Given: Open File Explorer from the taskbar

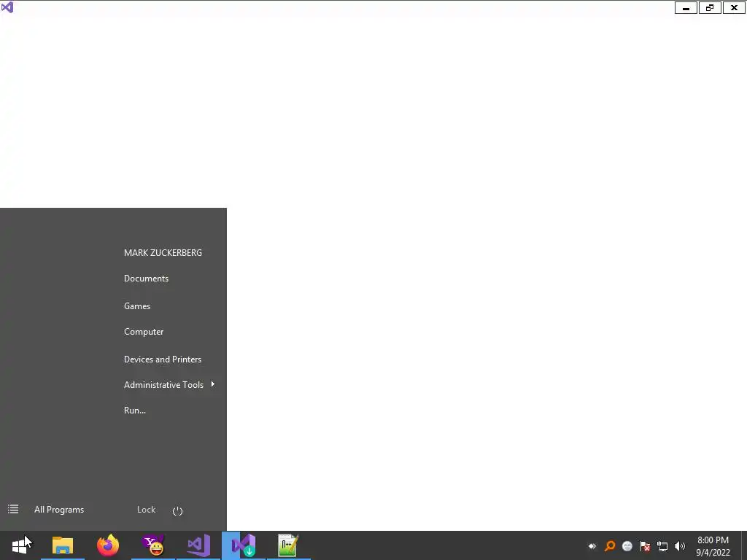Looking at the screenshot, I should point(63,545).
